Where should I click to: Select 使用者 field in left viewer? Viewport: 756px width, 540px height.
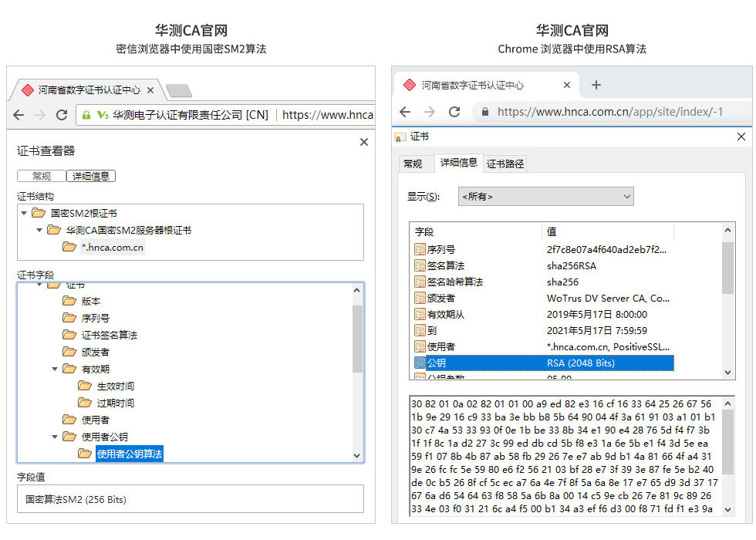[95, 420]
